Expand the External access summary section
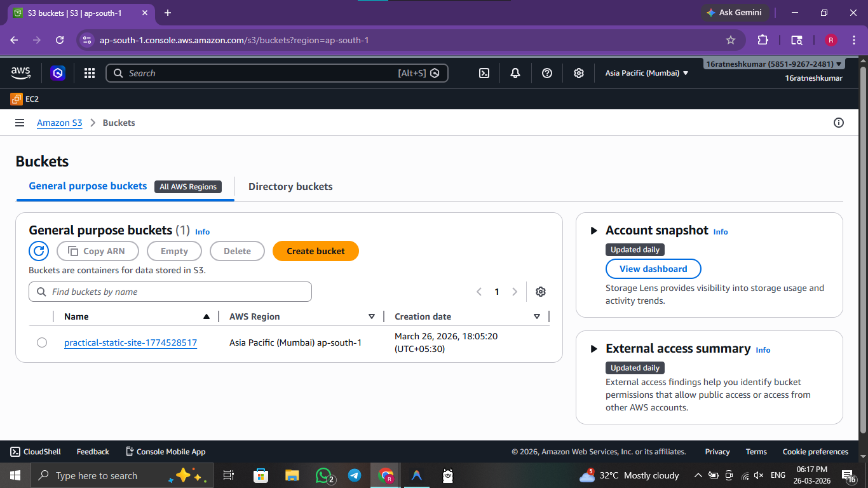 [594, 349]
